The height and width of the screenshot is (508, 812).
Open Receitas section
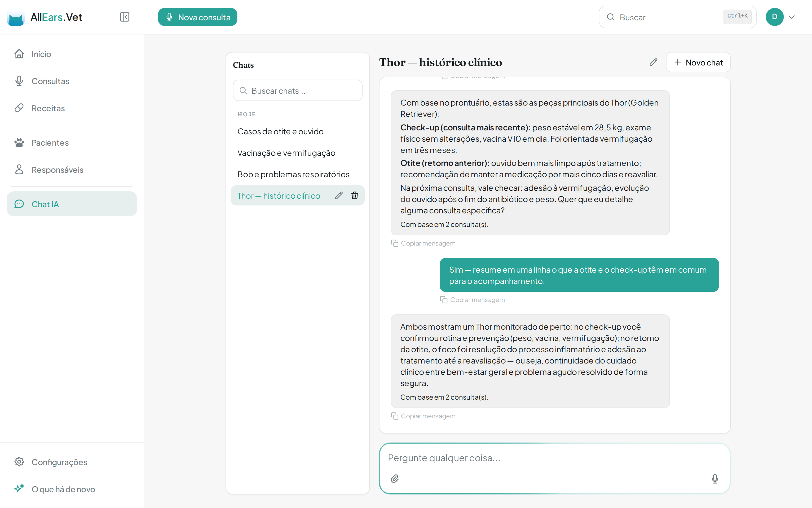pyautogui.click(x=72, y=108)
